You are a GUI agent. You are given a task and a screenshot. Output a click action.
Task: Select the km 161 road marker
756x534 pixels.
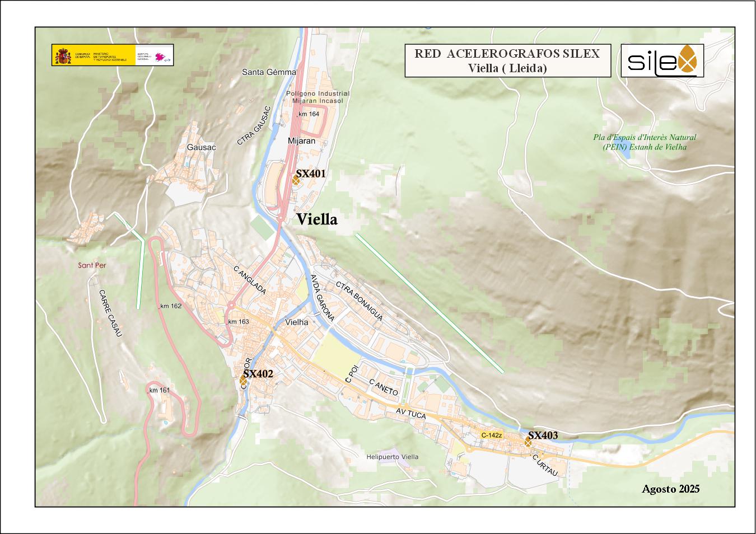pyautogui.click(x=160, y=390)
